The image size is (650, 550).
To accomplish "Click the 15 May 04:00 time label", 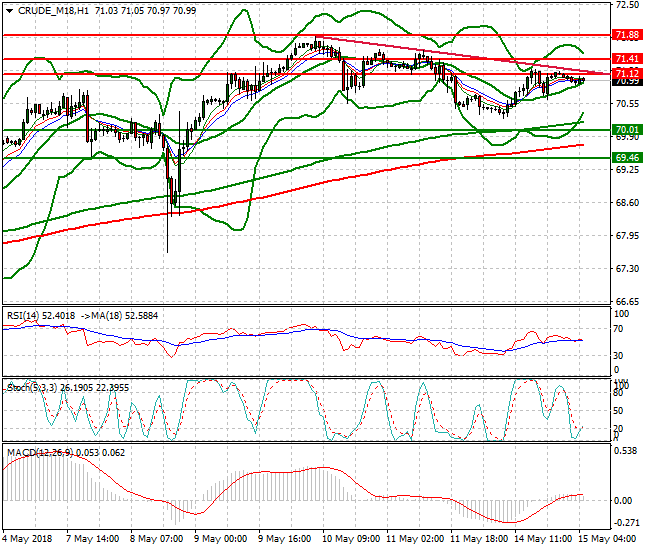I will (610, 539).
